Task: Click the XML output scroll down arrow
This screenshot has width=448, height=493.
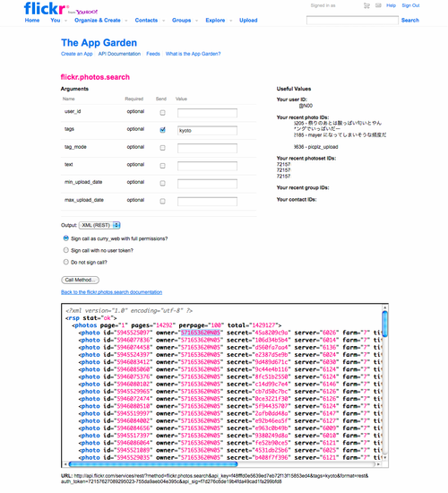Action: coord(384,457)
